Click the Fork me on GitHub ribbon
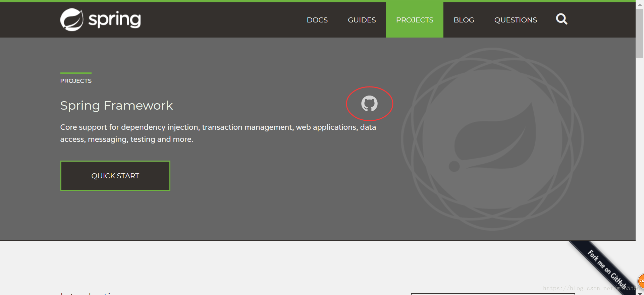The width and height of the screenshot is (644, 295). 607,270
